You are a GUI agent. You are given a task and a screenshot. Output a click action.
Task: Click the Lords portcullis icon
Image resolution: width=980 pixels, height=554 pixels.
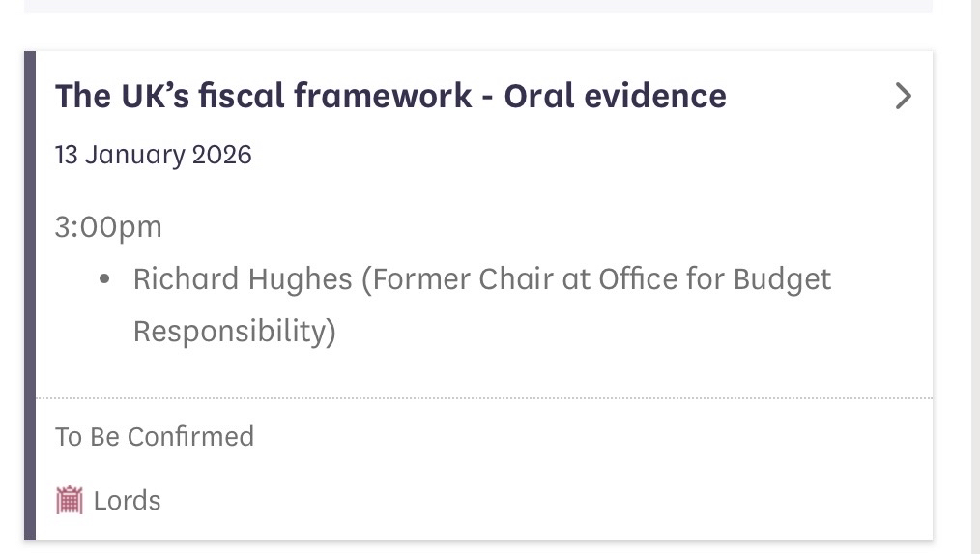click(x=70, y=501)
